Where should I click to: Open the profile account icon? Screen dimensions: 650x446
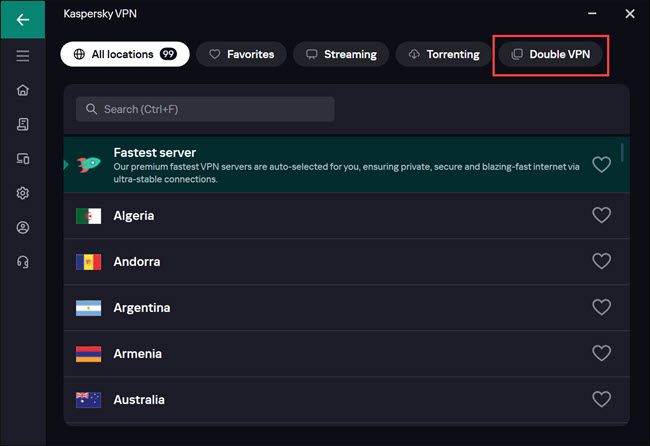point(22,227)
